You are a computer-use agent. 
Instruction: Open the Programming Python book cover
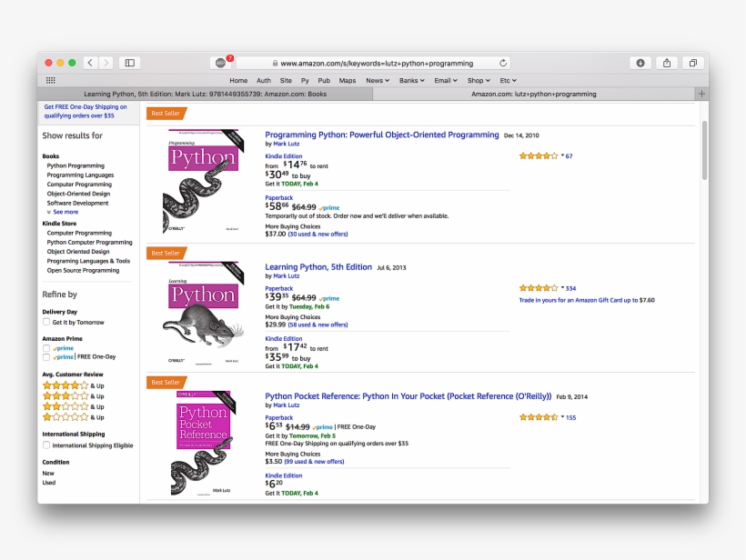(203, 182)
